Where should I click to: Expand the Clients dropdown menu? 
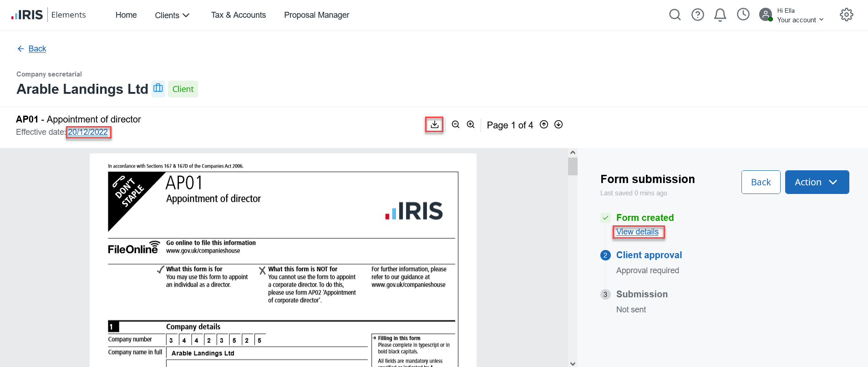pyautogui.click(x=172, y=15)
